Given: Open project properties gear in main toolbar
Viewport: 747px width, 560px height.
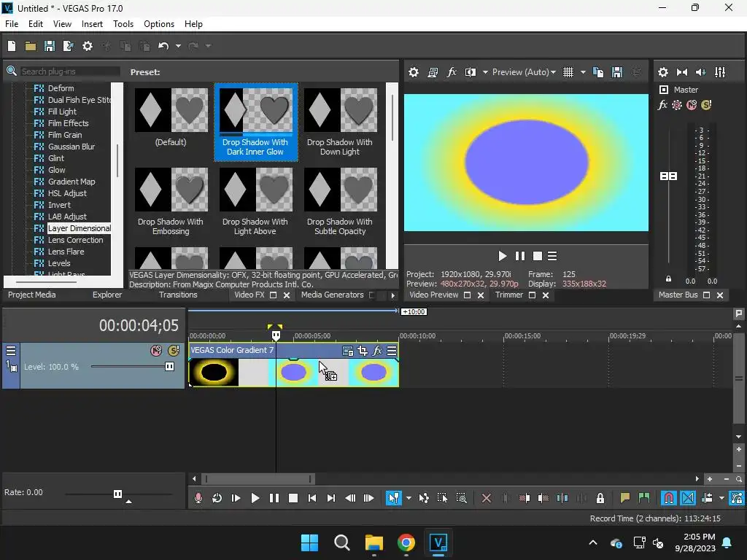Looking at the screenshot, I should click(88, 46).
